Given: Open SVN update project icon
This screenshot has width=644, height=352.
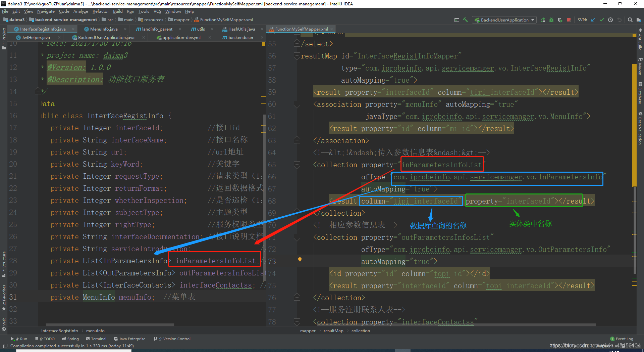Looking at the screenshot, I should tap(593, 20).
